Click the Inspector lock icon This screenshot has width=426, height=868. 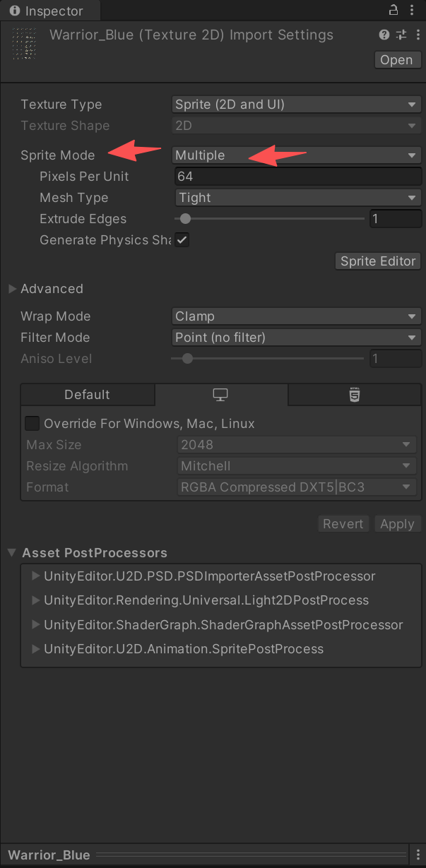click(394, 10)
